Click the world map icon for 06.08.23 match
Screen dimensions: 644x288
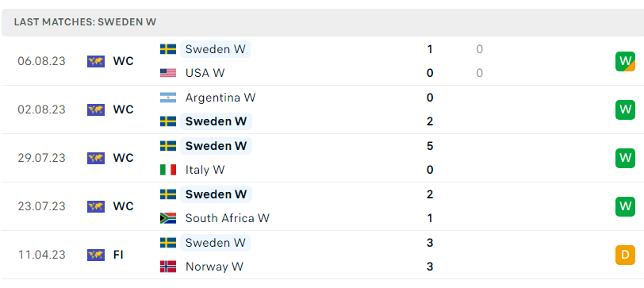(x=96, y=61)
